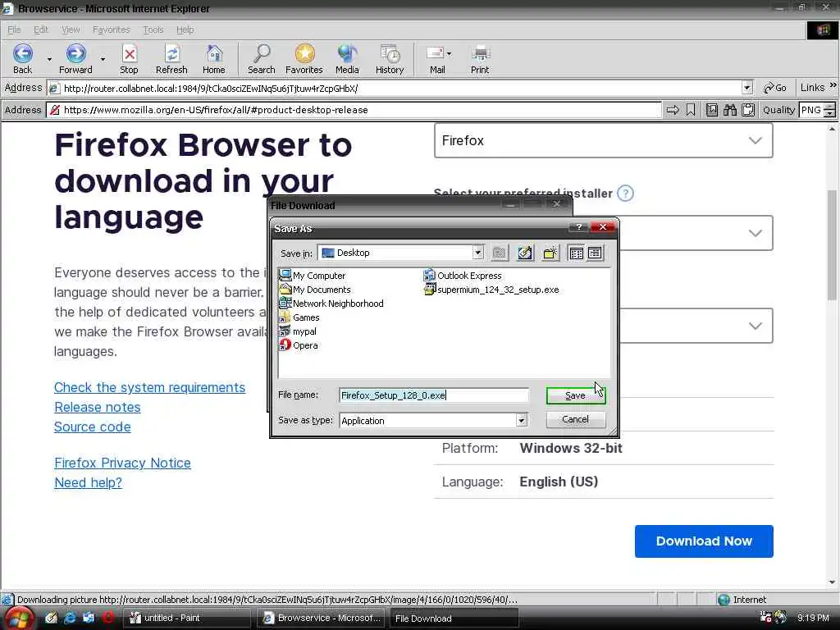Image resolution: width=840 pixels, height=630 pixels.
Task: Click the Print toolbar icon
Action: [x=480, y=54]
